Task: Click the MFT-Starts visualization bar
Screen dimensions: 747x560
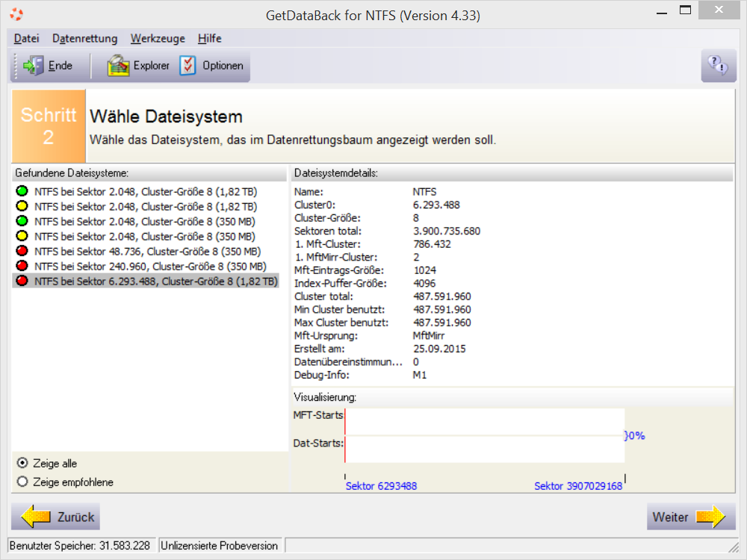Action: [x=485, y=421]
